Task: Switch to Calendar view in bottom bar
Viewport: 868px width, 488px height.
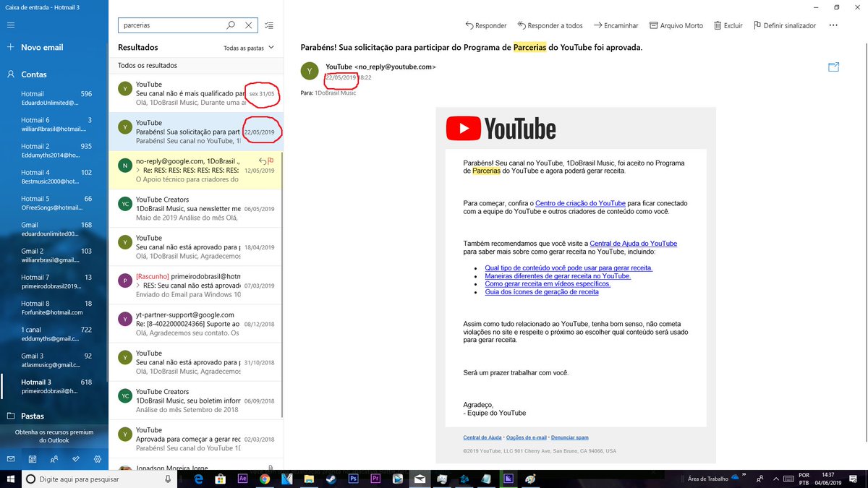Action: click(33, 459)
